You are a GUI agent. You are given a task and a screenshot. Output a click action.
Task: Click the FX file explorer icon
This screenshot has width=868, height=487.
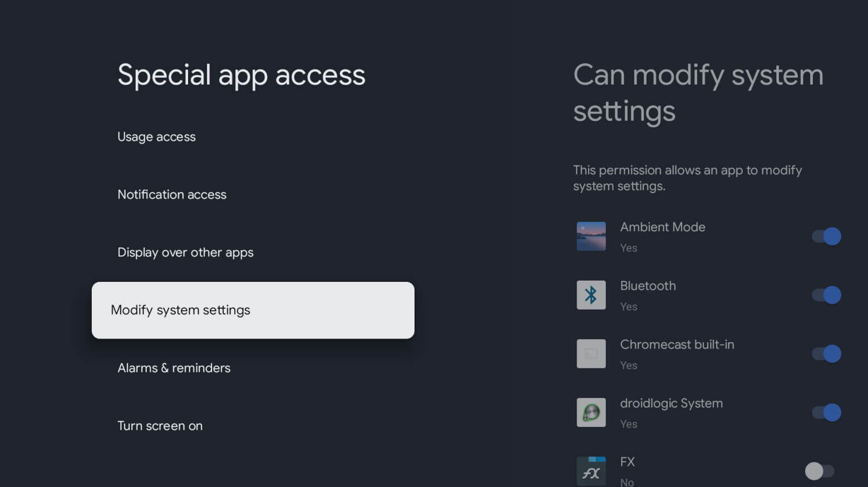tap(591, 471)
